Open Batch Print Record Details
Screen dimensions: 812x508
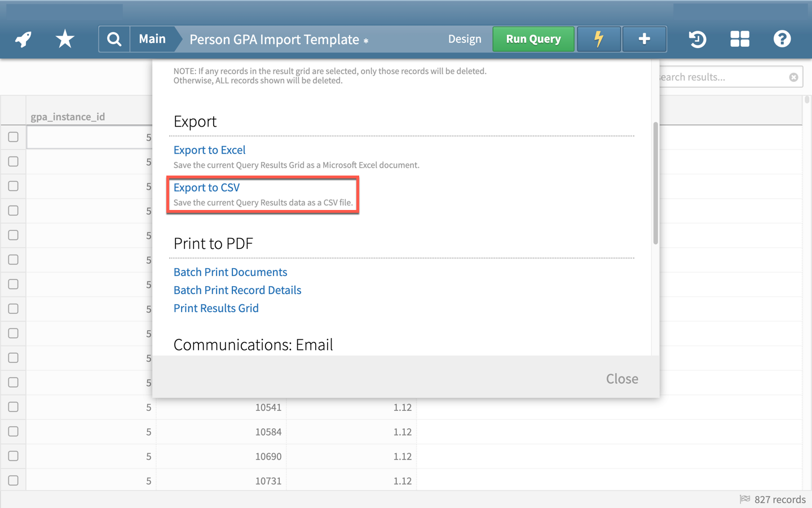coord(237,290)
